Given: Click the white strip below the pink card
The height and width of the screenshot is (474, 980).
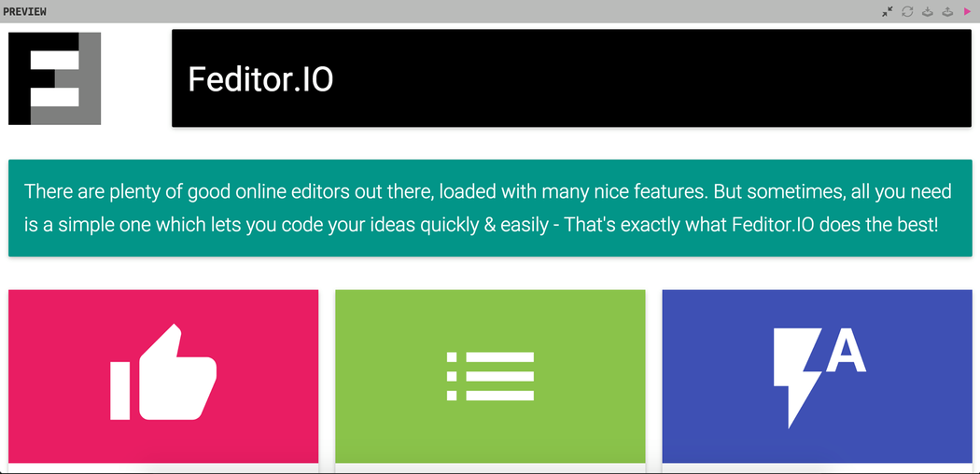Looking at the screenshot, I should tap(163, 468).
